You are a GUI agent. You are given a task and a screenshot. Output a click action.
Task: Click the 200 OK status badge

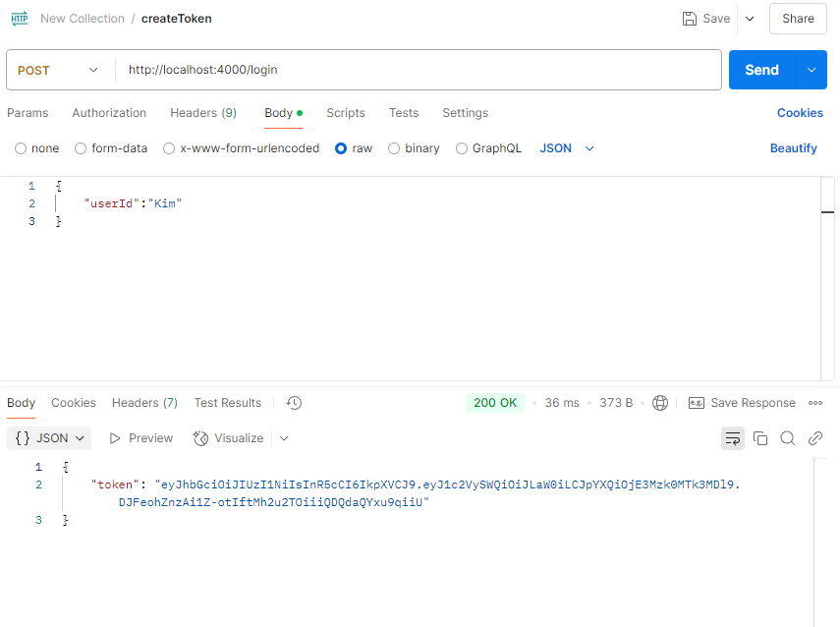(x=495, y=403)
